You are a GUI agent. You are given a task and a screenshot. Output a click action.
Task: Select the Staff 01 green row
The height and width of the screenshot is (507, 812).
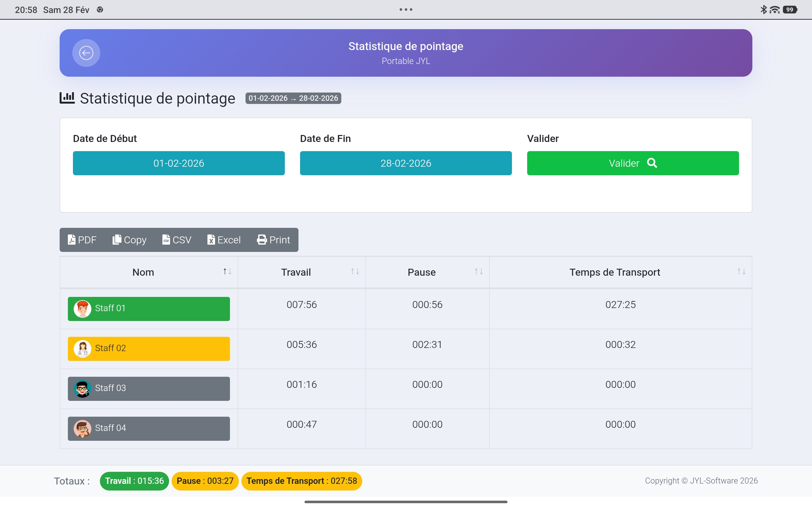[x=149, y=309]
